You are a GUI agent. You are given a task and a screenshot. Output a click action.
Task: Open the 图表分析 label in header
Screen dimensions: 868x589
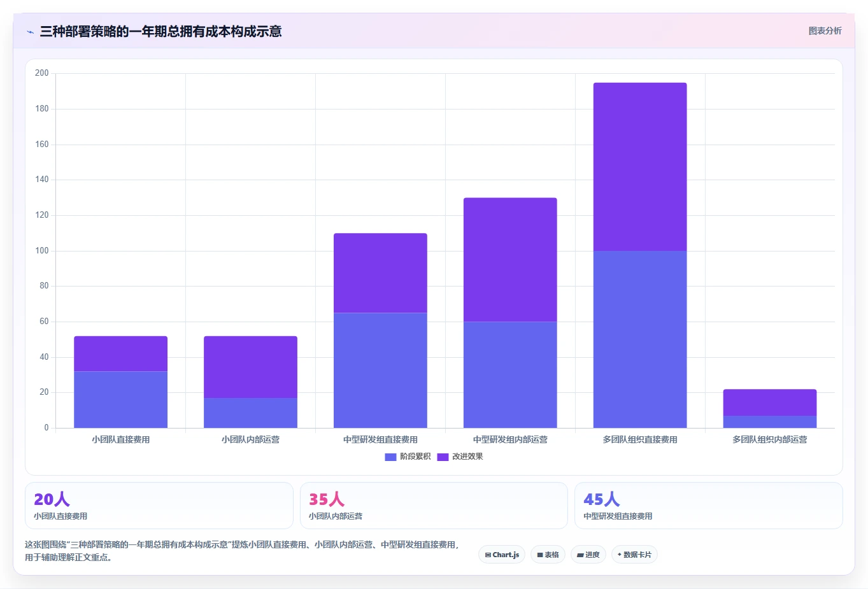(825, 31)
